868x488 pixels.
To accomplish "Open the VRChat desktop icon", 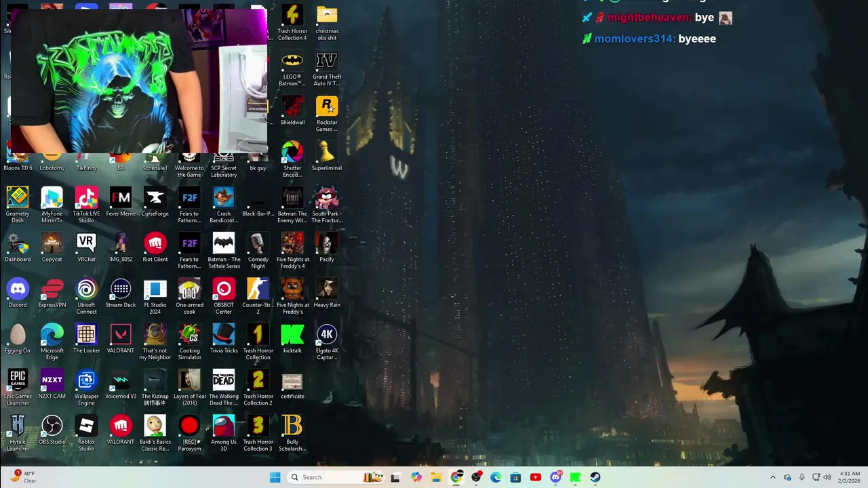I will [86, 247].
